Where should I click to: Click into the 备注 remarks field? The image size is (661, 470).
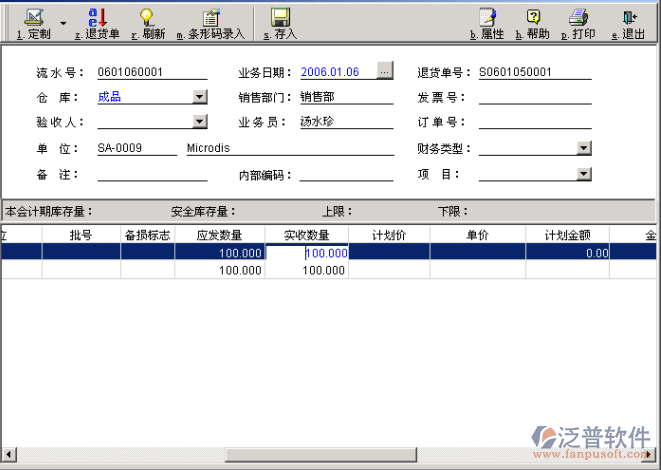point(152,174)
